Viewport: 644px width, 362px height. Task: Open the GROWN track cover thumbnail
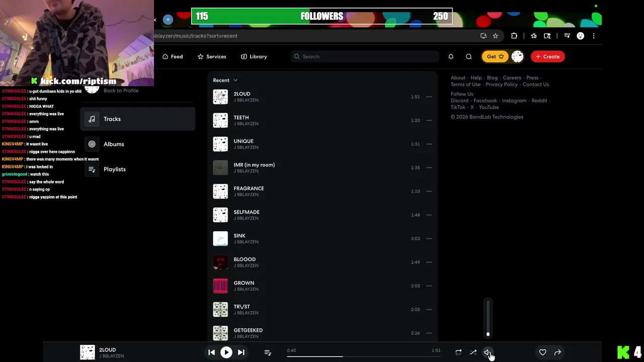pyautogui.click(x=220, y=286)
